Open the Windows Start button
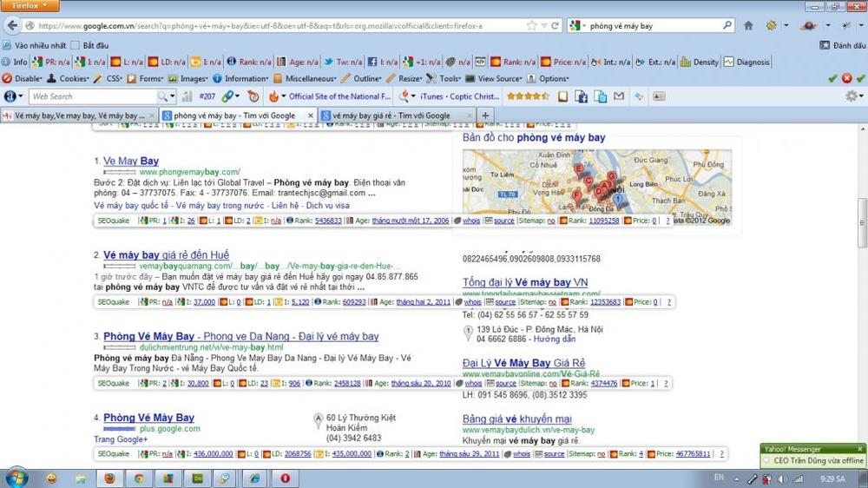This screenshot has width=868, height=488. [16, 478]
